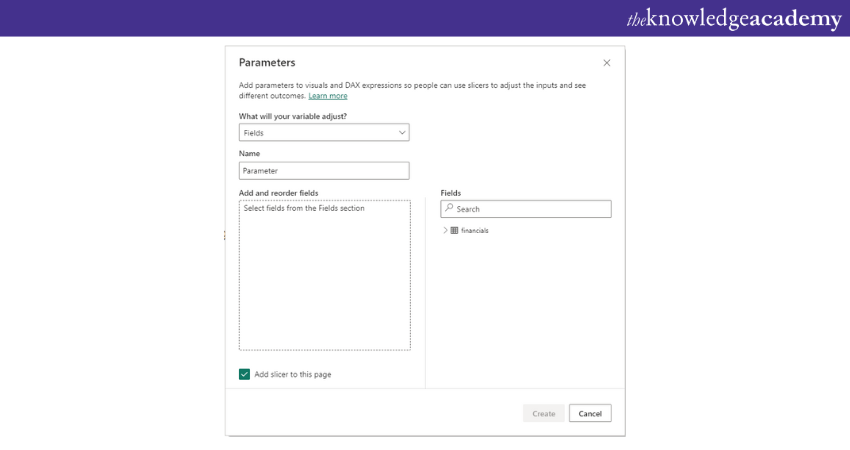This screenshot has height=450, width=850.
Task: Open the Learn more link
Action: [x=328, y=96]
